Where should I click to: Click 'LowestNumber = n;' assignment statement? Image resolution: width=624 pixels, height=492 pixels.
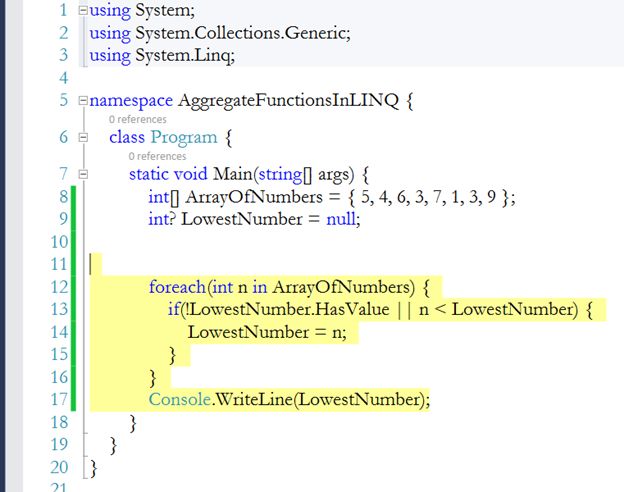coord(267,332)
